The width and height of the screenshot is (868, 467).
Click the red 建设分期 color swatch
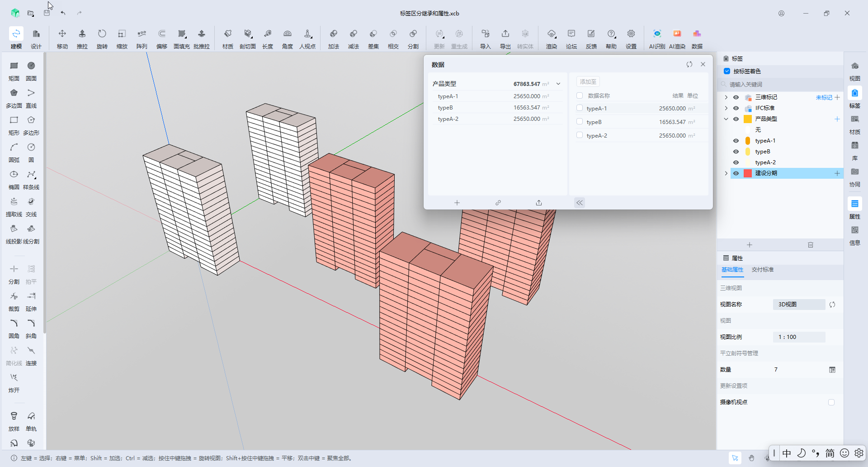[748, 173]
